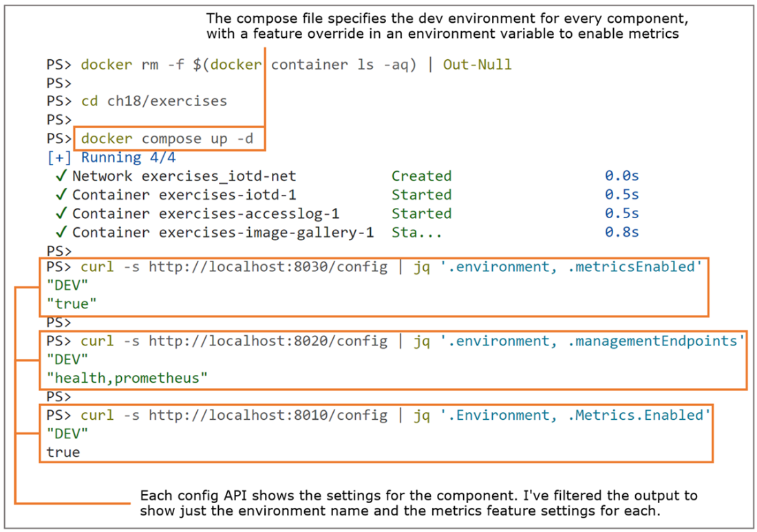Select the 'Container exercises-accesslog-1' text
This screenshot has width=757, height=532.
click(206, 213)
